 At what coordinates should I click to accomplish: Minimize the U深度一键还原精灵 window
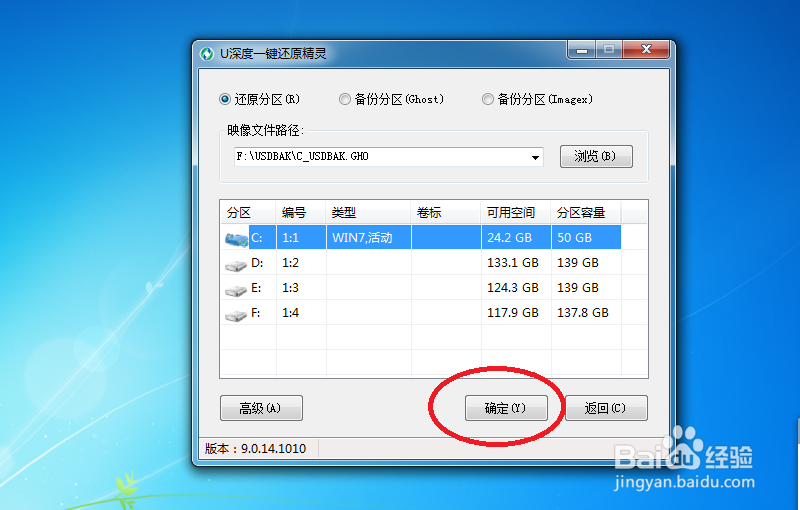pos(582,50)
